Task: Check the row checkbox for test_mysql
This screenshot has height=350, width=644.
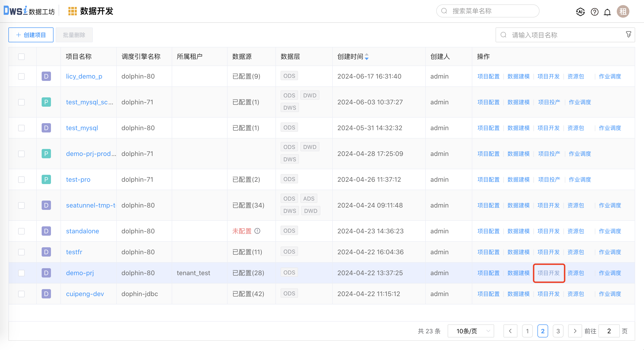Action: tap(21, 128)
